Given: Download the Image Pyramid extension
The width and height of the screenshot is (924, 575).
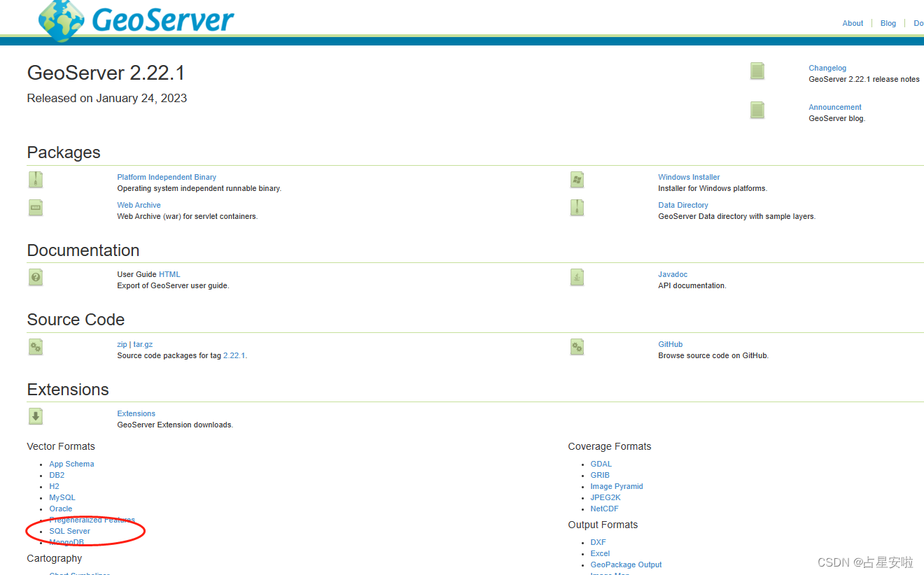Looking at the screenshot, I should [x=617, y=486].
